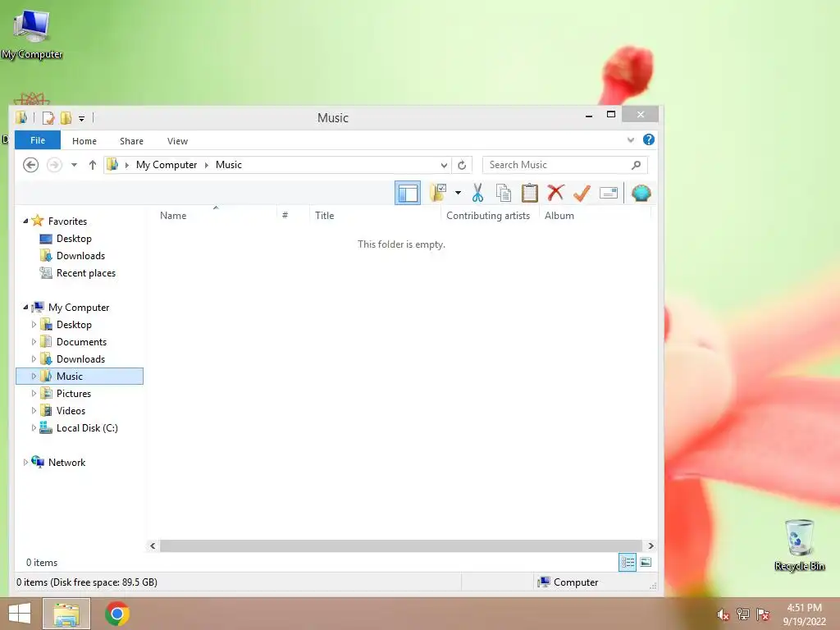Click the search magnifier icon
840x630 pixels.
pos(636,165)
